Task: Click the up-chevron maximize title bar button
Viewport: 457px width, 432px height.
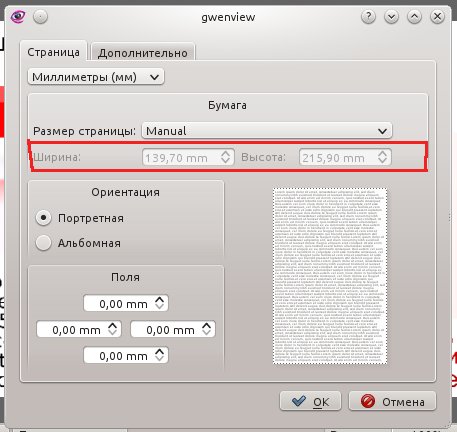Action: 414,16
